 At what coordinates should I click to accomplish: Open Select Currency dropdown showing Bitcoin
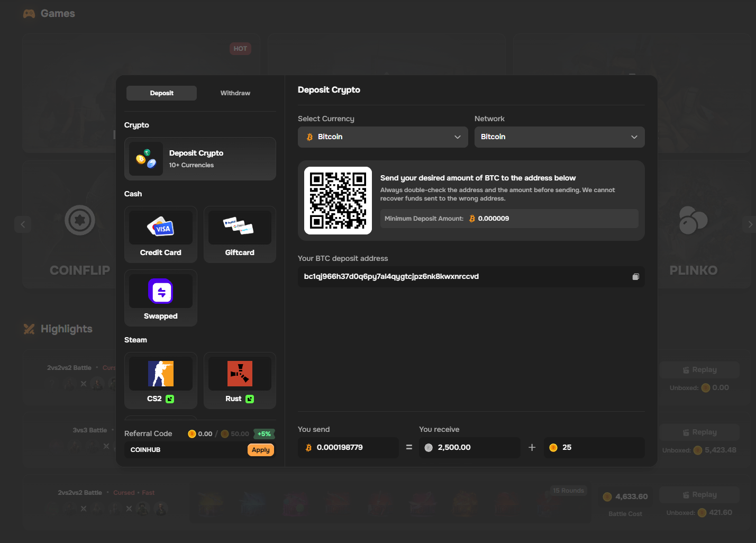383,137
